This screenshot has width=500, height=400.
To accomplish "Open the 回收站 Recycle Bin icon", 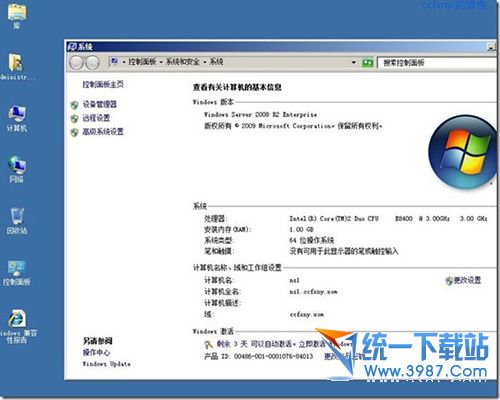I will 17,221.
